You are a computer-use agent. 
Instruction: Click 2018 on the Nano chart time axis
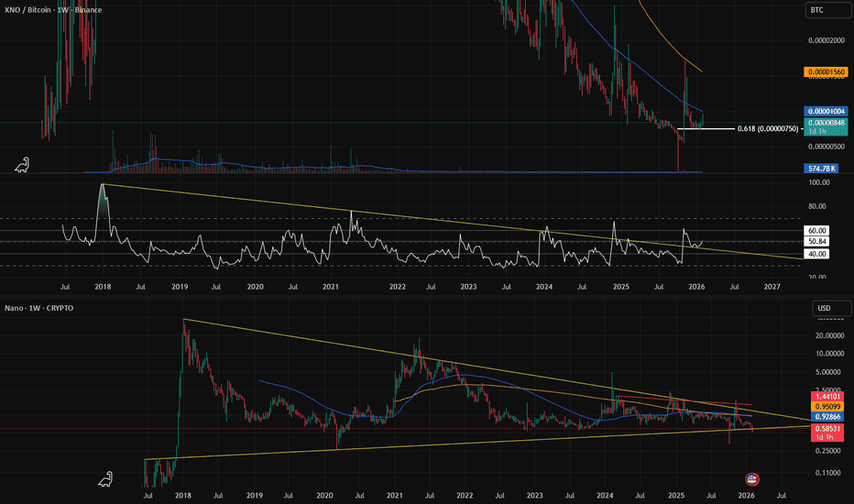pyautogui.click(x=183, y=496)
